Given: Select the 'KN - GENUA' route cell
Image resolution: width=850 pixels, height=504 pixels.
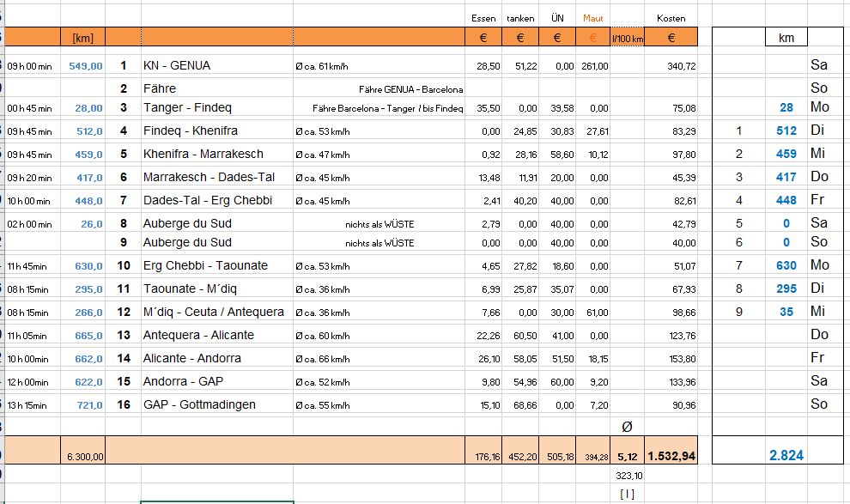Looking at the screenshot, I should pos(177,66).
